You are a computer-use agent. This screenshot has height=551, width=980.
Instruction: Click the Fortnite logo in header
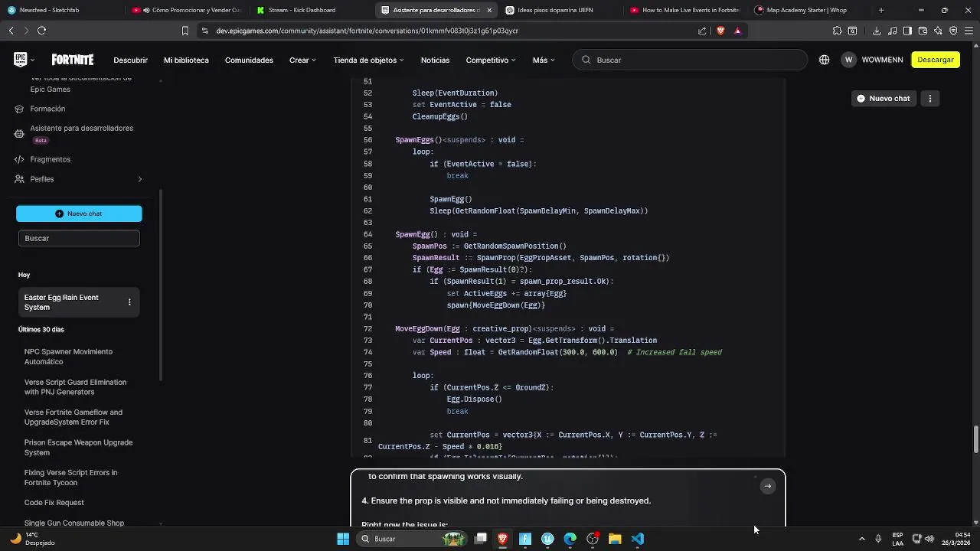(x=73, y=60)
